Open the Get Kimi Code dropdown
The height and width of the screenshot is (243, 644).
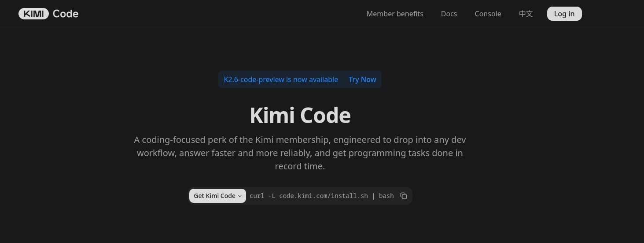pyautogui.click(x=215, y=196)
